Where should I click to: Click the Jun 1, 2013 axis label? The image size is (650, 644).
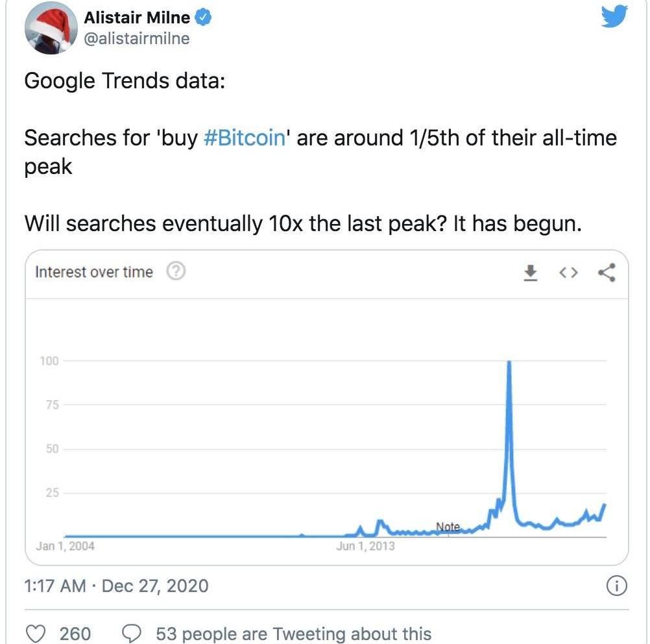[365, 546]
